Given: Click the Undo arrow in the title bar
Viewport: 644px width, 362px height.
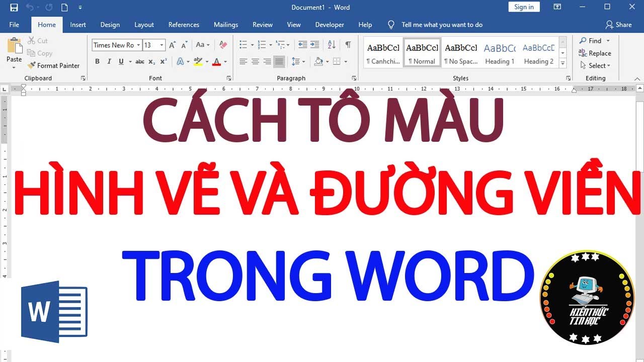Looking at the screenshot, I should 29,8.
